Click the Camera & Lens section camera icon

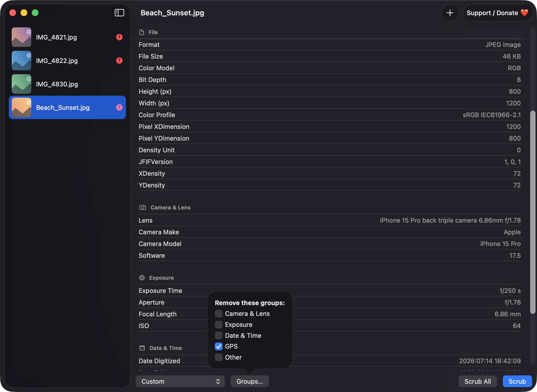(143, 207)
